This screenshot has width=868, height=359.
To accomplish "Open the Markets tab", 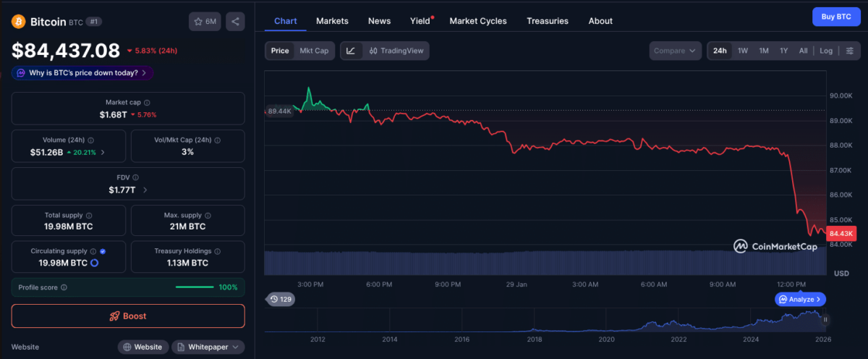I will click(x=332, y=21).
